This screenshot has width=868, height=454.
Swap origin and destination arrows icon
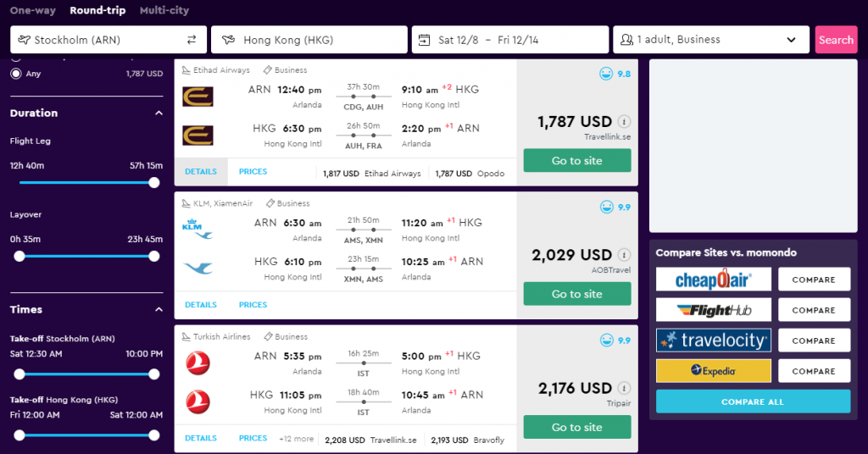192,40
